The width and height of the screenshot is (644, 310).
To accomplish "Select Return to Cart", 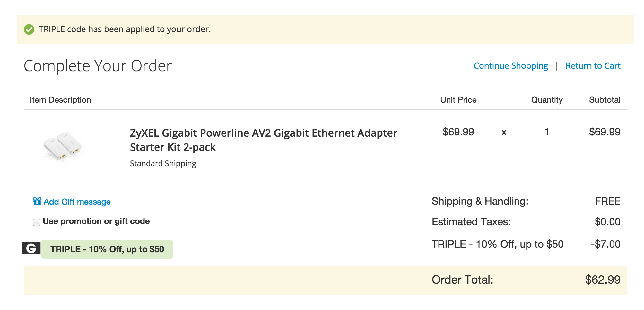I will 593,65.
